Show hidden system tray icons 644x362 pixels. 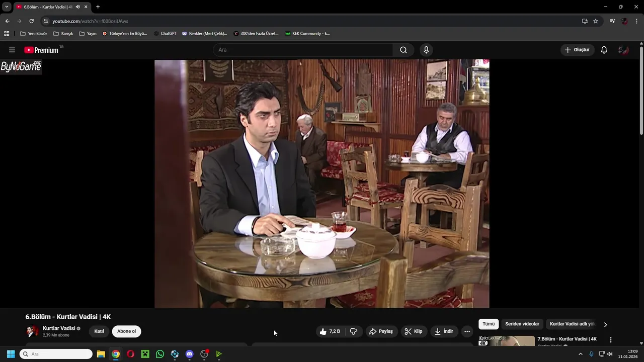[580, 354]
